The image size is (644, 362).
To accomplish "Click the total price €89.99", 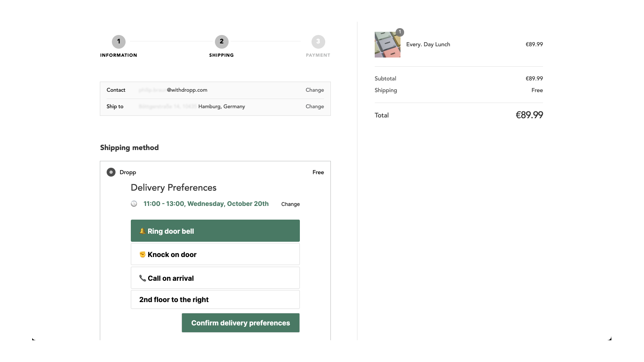I will (529, 115).
